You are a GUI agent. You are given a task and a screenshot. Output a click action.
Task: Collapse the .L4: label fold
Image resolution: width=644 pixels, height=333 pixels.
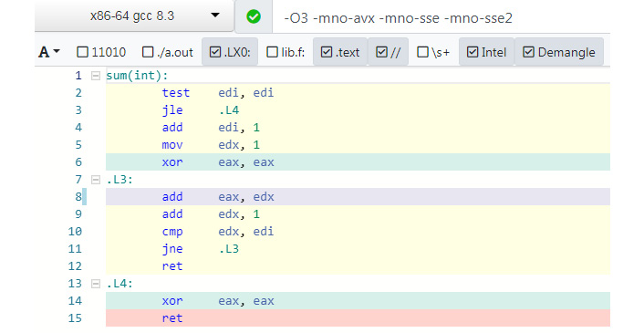pyautogui.click(x=95, y=284)
